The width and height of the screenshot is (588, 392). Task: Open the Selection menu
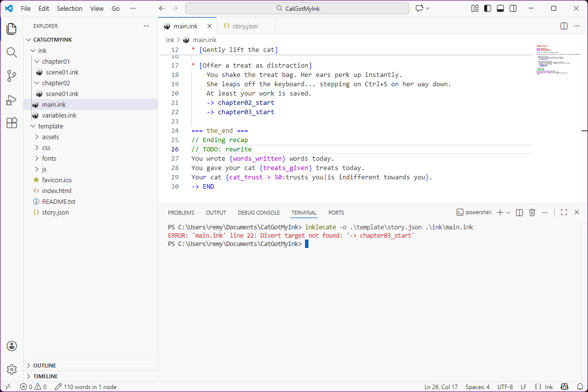pos(70,8)
